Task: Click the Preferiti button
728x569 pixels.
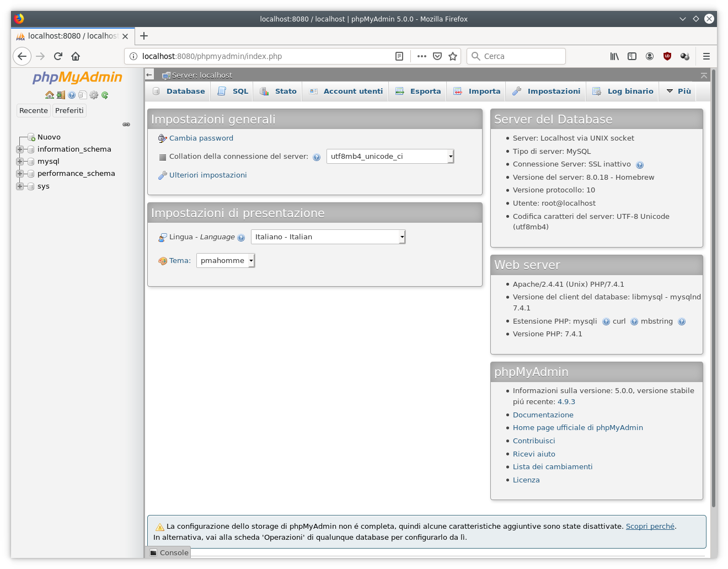Action: click(x=69, y=111)
